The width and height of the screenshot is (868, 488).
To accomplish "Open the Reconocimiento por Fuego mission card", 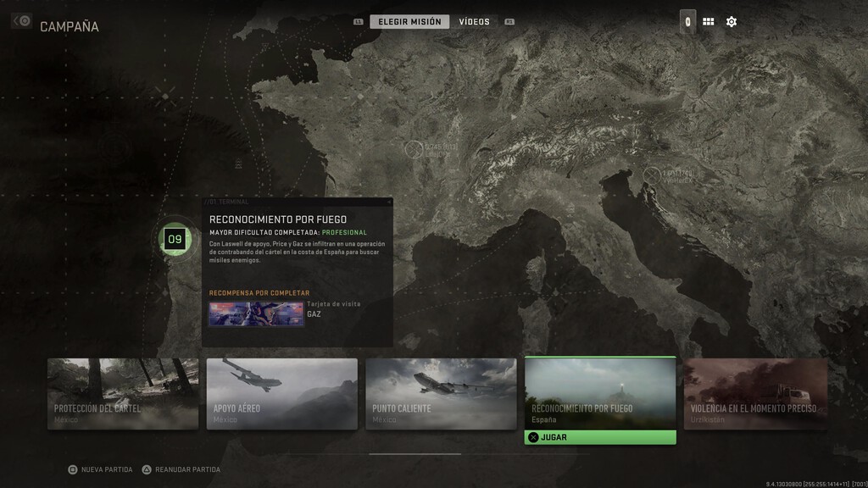I will (600, 394).
